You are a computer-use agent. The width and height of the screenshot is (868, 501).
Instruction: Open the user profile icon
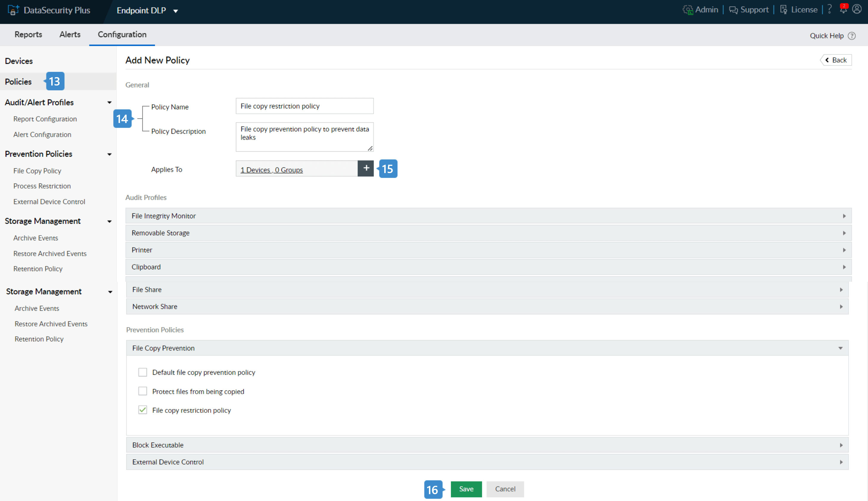click(857, 9)
